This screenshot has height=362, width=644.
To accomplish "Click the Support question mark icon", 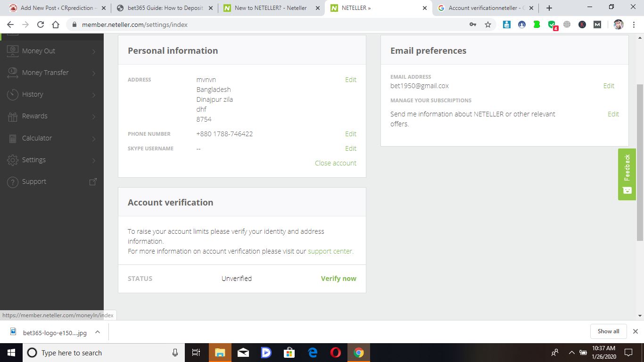I will 13,182.
